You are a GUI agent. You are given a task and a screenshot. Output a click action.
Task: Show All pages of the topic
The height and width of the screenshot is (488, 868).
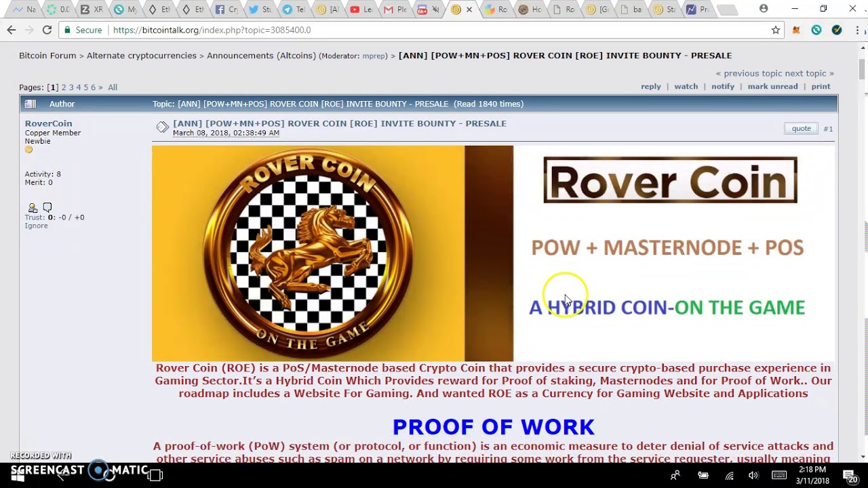pos(113,87)
